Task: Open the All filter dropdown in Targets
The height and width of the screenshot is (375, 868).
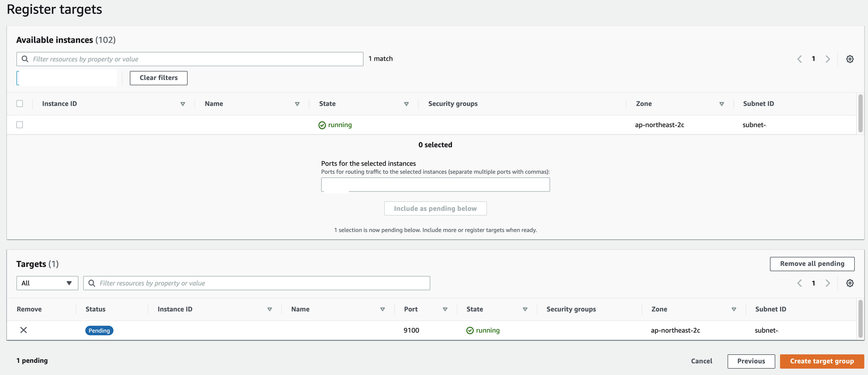Action: 47,283
